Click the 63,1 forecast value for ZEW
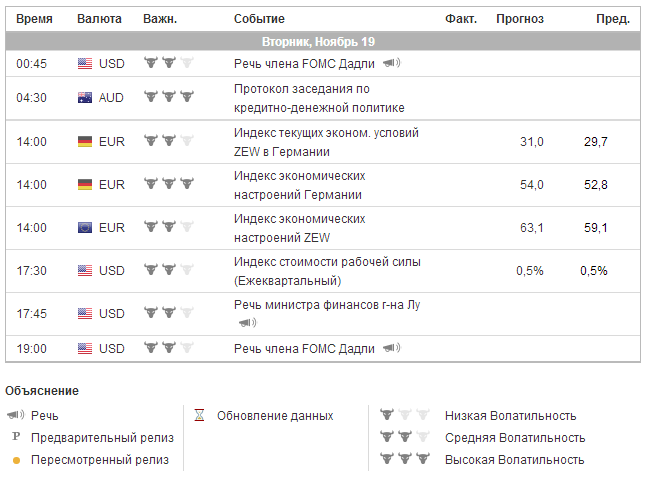Image resolution: width=646 pixels, height=480 pixels. tap(532, 228)
